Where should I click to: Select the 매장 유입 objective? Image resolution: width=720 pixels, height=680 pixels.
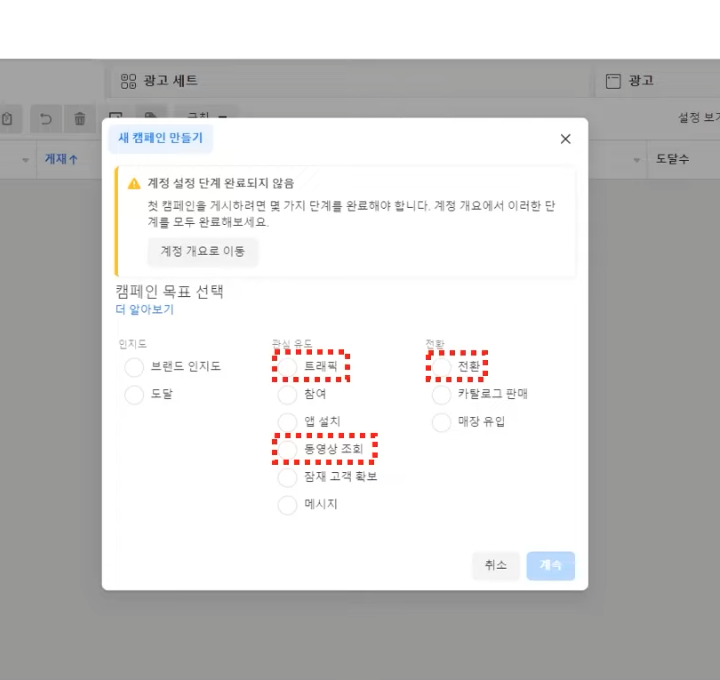point(442,422)
